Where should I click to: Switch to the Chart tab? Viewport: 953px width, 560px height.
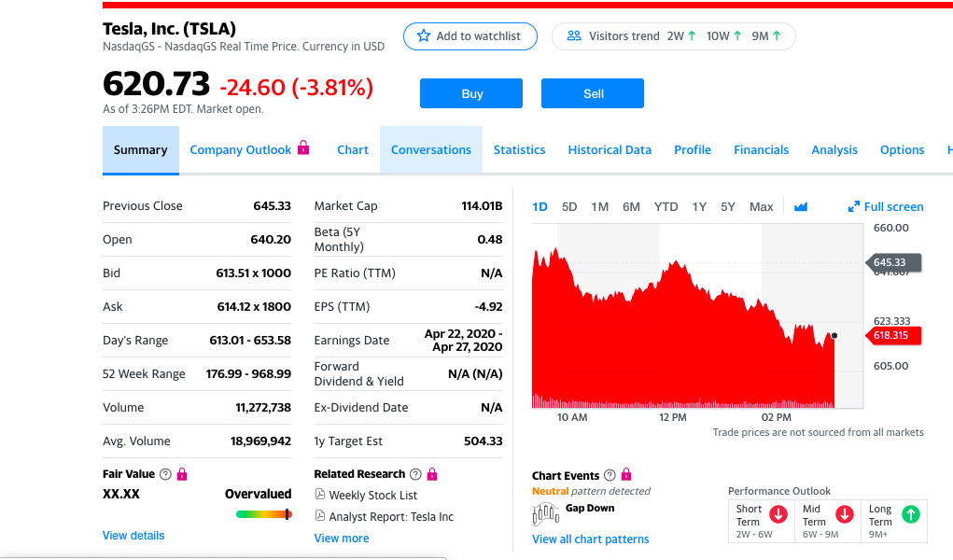[x=353, y=150]
